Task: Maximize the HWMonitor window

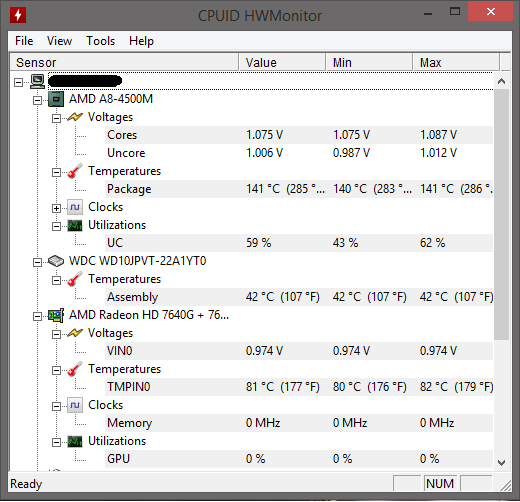Action: tap(455, 12)
